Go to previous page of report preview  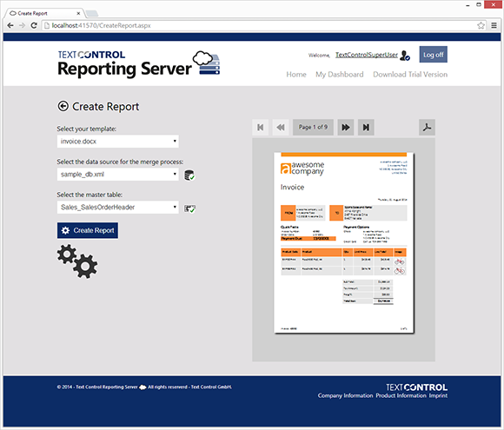tap(281, 128)
